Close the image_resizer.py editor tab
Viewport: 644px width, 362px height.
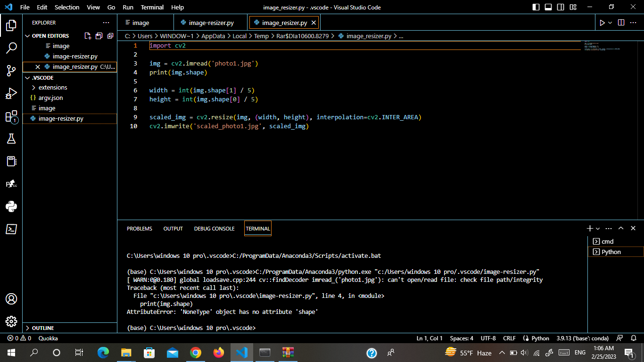click(314, 23)
